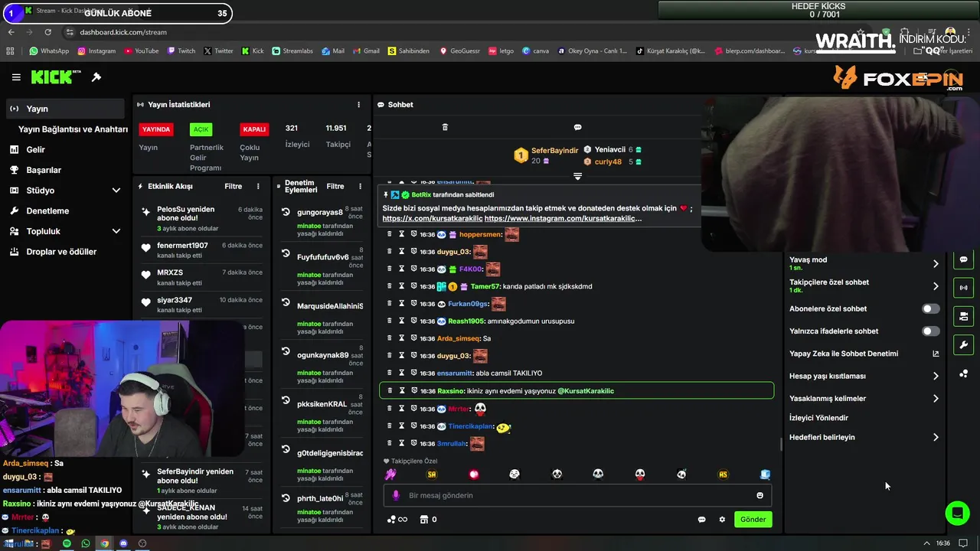
Task: Click the gavel moderation icon near the Kick logo
Action: coord(96,77)
